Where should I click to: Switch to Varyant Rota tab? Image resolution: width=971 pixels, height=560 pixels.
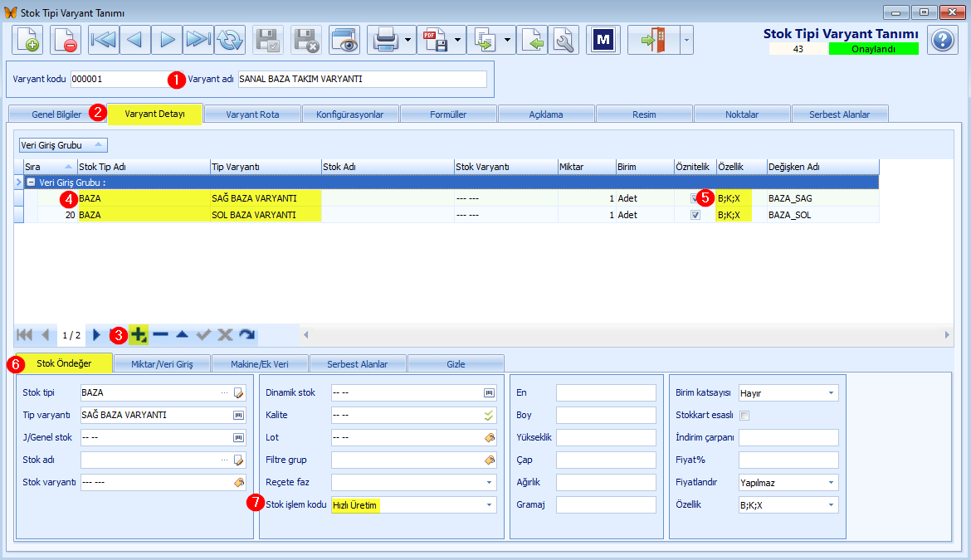pos(252,114)
